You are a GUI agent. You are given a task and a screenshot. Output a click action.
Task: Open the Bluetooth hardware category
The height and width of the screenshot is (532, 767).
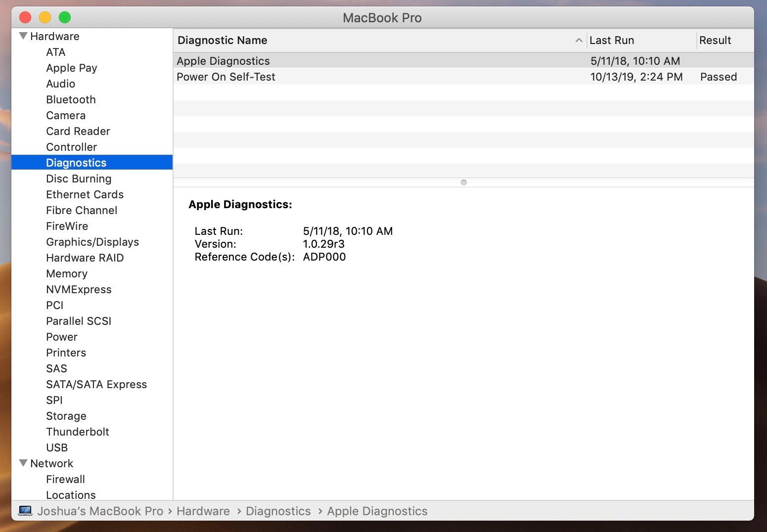click(71, 99)
